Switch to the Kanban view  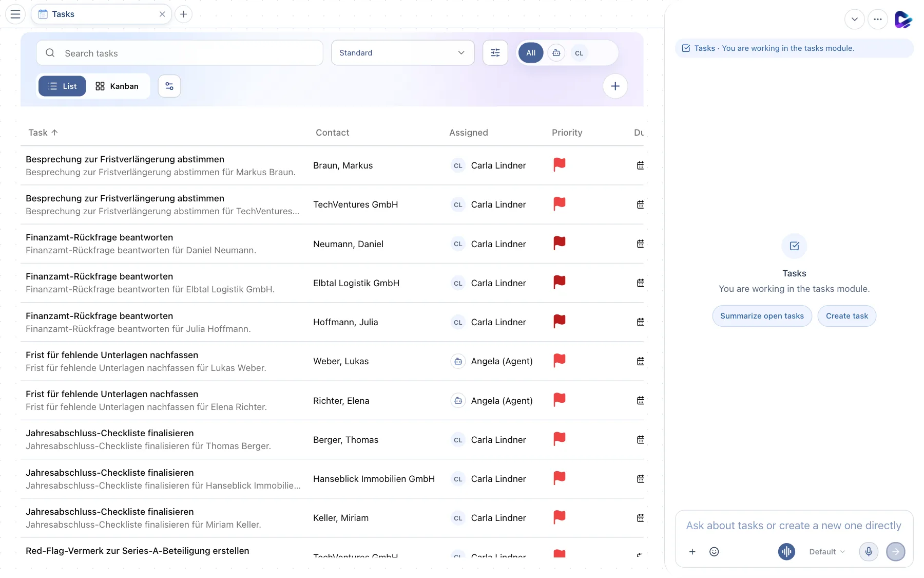coord(118,86)
